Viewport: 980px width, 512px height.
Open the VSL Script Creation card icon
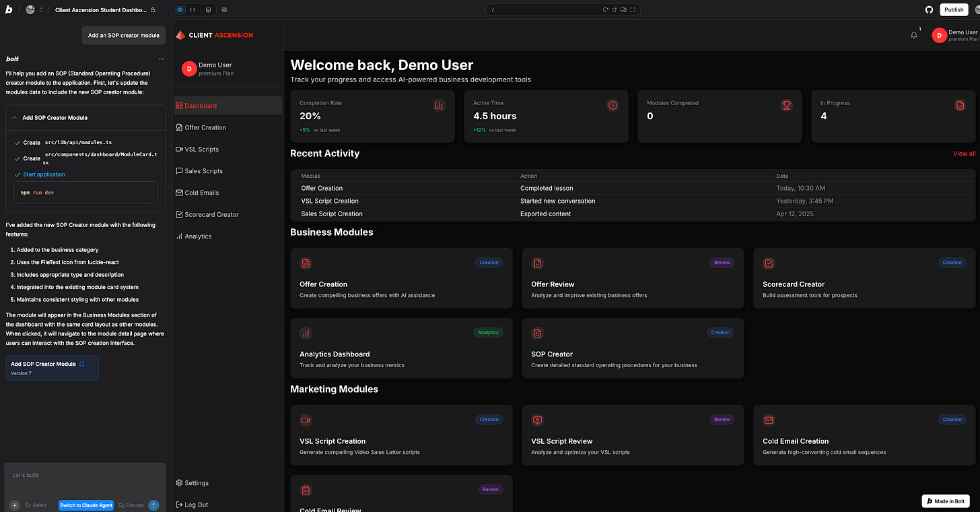click(306, 420)
